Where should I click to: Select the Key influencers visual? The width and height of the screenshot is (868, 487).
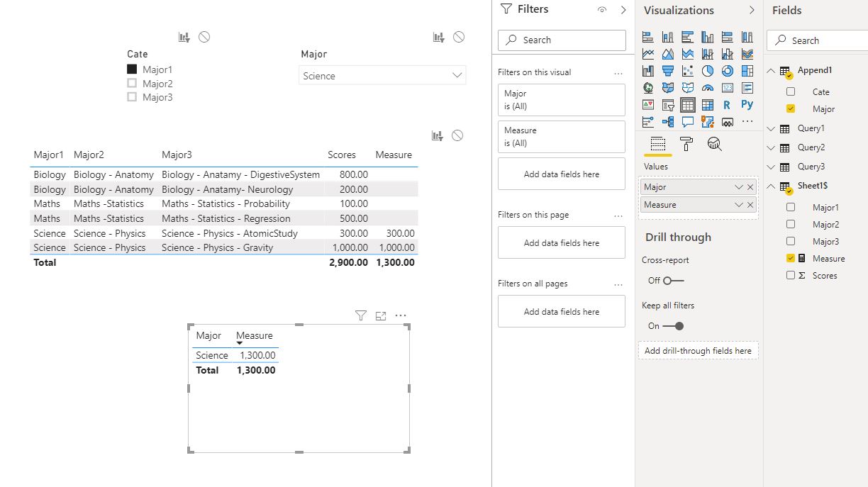pyautogui.click(x=647, y=122)
